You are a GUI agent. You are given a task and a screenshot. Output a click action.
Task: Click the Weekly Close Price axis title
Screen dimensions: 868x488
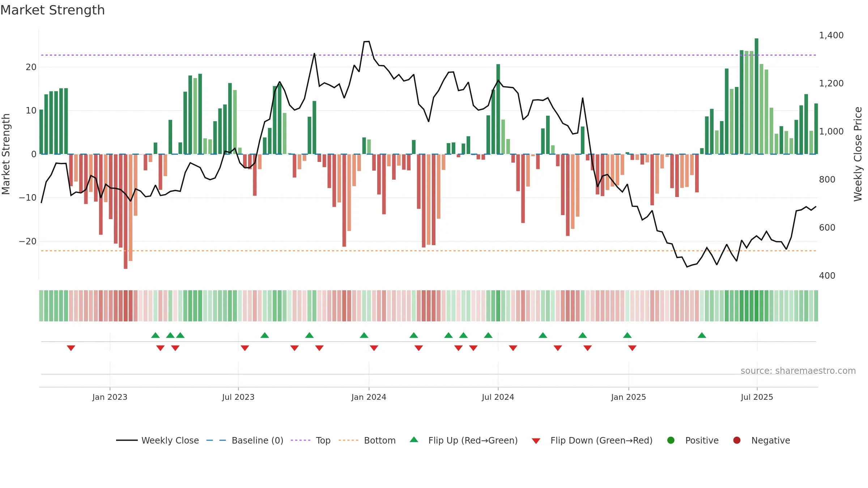point(858,154)
